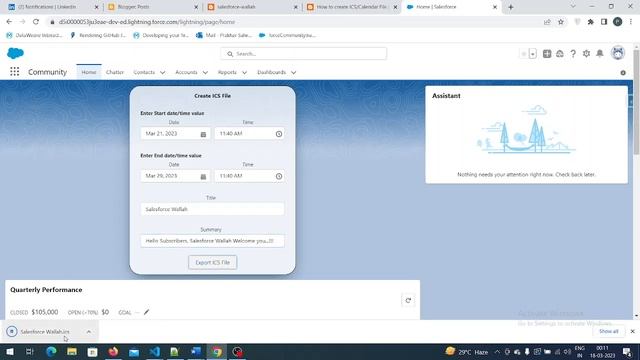Edit the quarterly goal pencil icon
The width and height of the screenshot is (640, 360).
point(147,312)
